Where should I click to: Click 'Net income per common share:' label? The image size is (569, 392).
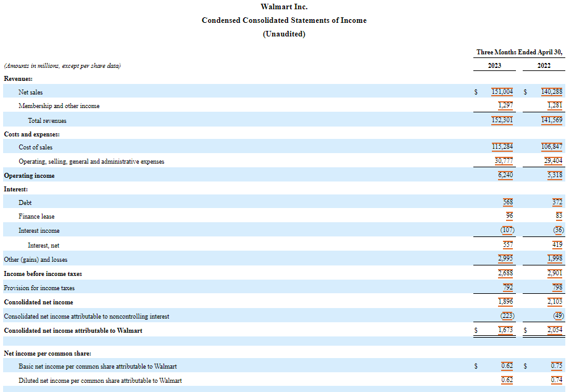pyautogui.click(x=48, y=354)
